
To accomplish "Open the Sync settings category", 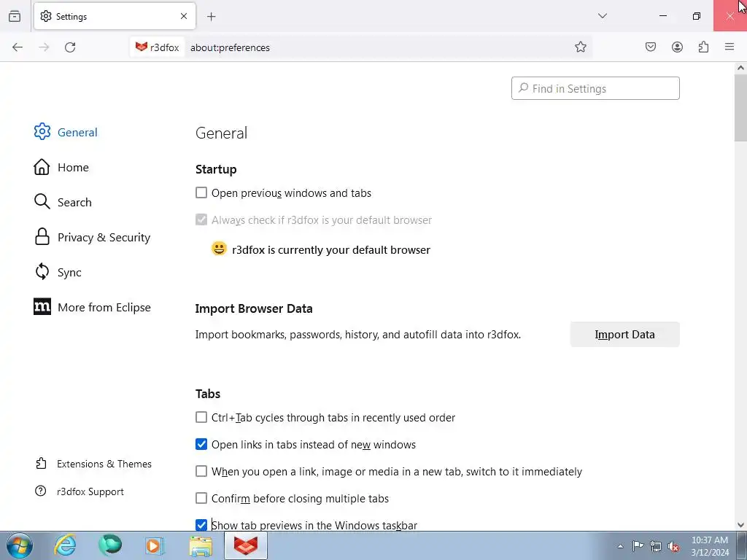I will click(x=58, y=273).
